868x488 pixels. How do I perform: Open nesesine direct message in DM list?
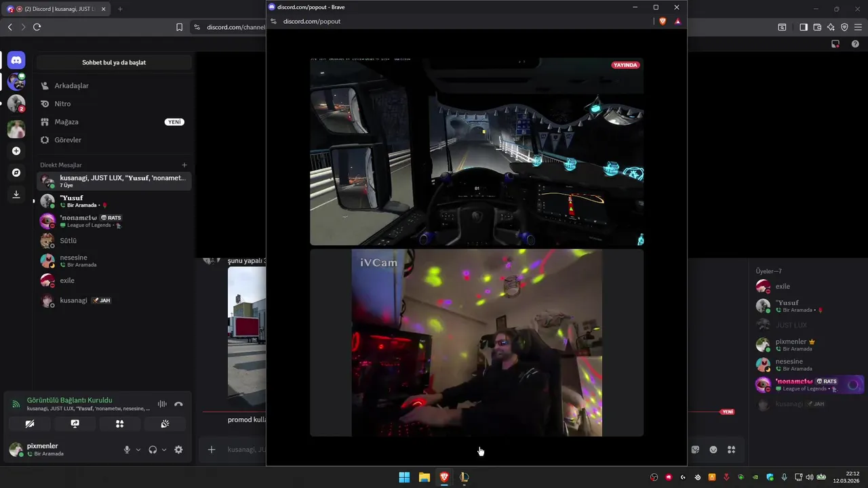pyautogui.click(x=114, y=261)
